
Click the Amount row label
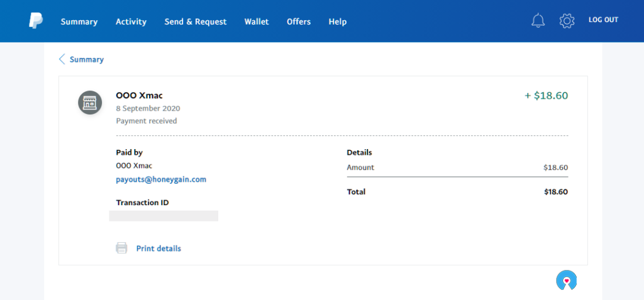[x=360, y=168]
